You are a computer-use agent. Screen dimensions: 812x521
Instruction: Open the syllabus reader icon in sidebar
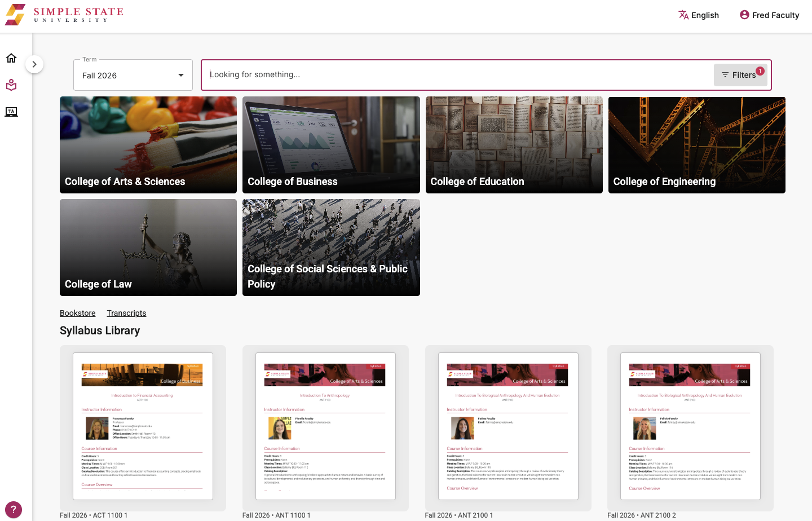point(11,85)
